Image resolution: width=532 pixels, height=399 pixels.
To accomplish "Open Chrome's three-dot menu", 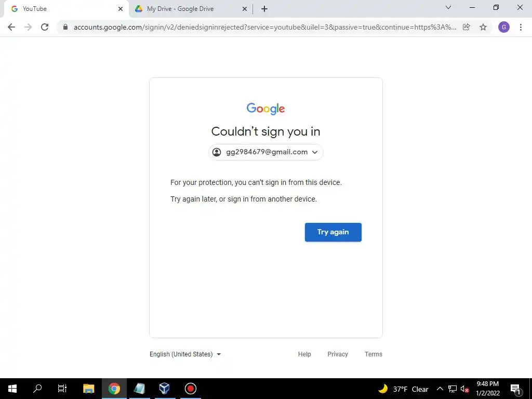I will 521,27.
